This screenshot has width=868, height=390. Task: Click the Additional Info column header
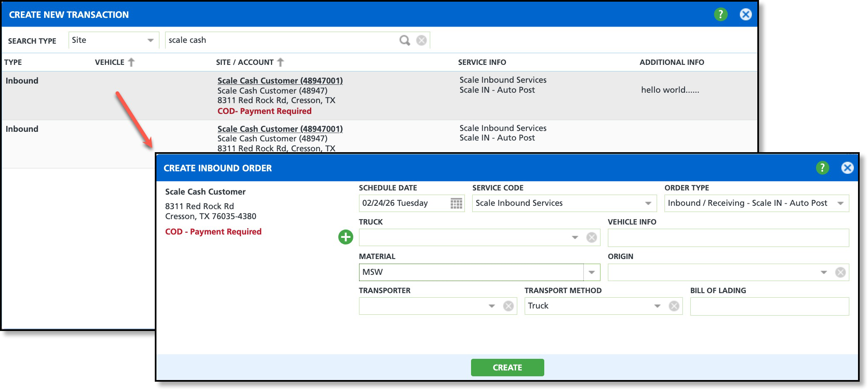click(x=672, y=62)
